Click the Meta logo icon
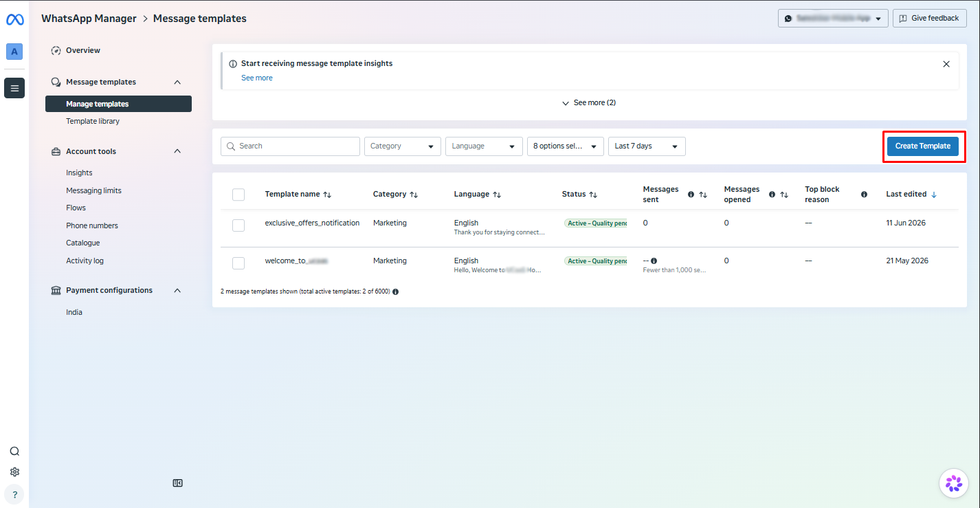 coord(14,20)
